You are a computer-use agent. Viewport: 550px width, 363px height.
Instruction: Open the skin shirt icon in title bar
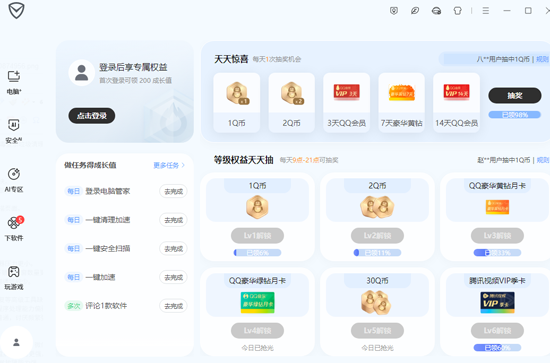[457, 11]
